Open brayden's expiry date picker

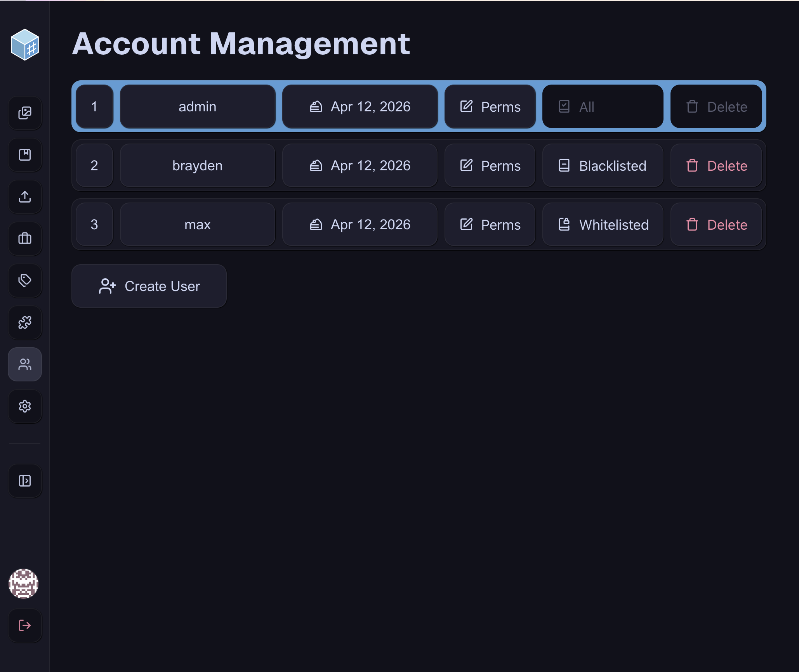pyautogui.click(x=360, y=166)
